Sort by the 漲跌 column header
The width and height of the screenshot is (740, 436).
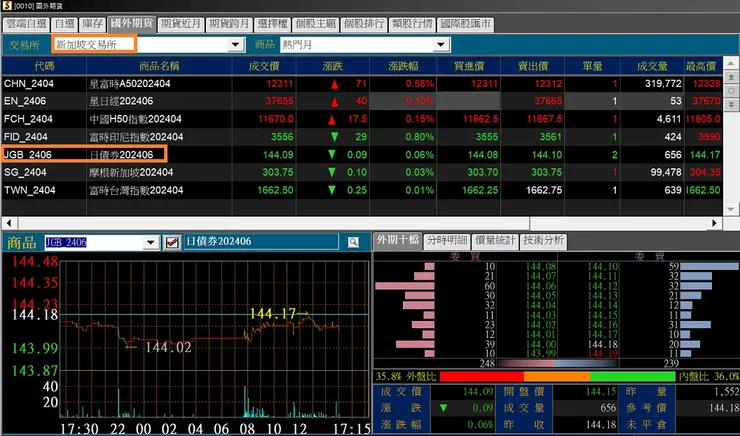click(x=333, y=66)
